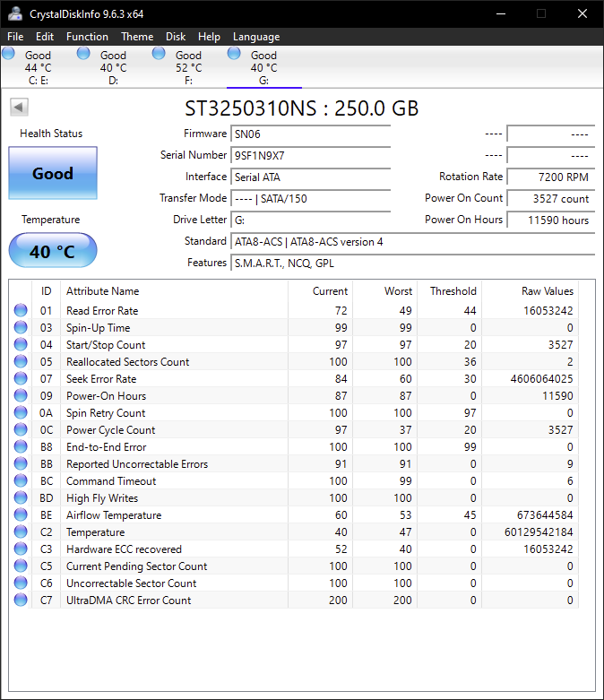
Task: Click the status orb for drive F:
Action: click(x=159, y=54)
